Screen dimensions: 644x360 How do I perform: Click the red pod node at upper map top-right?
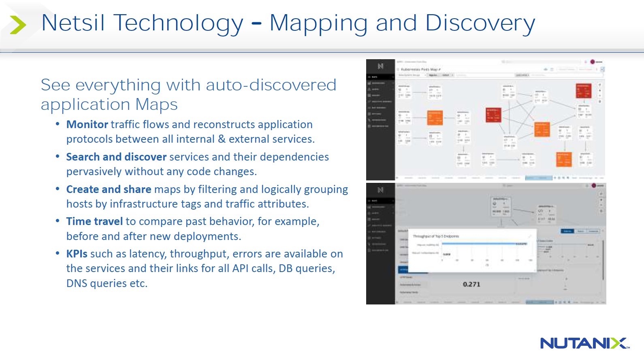583,91
